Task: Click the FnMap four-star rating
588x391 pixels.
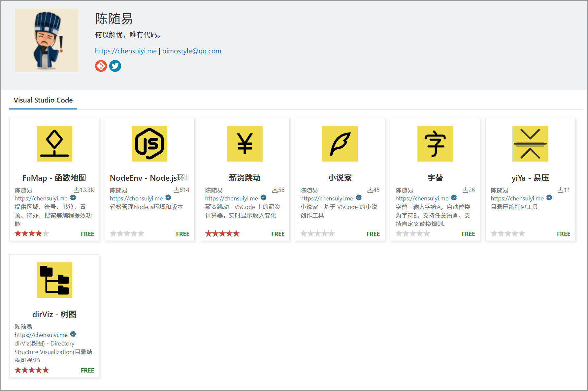Action: click(32, 234)
